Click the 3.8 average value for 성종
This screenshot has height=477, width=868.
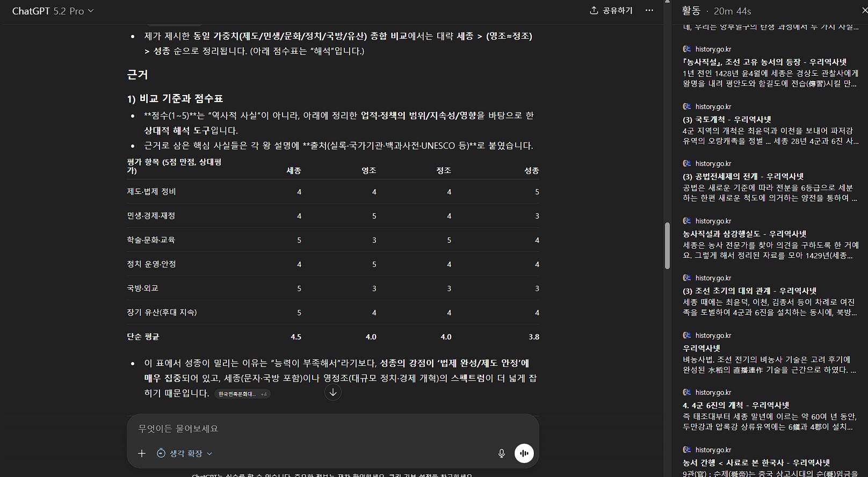point(534,337)
